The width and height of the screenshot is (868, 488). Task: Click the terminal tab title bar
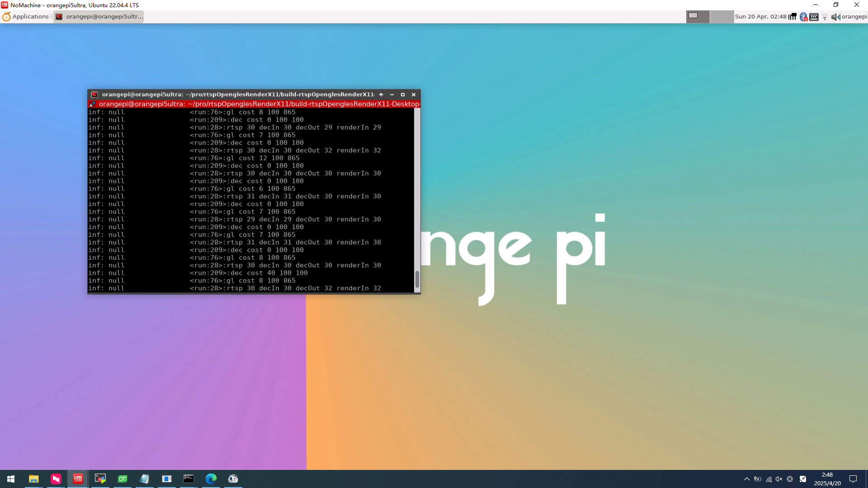pos(258,104)
